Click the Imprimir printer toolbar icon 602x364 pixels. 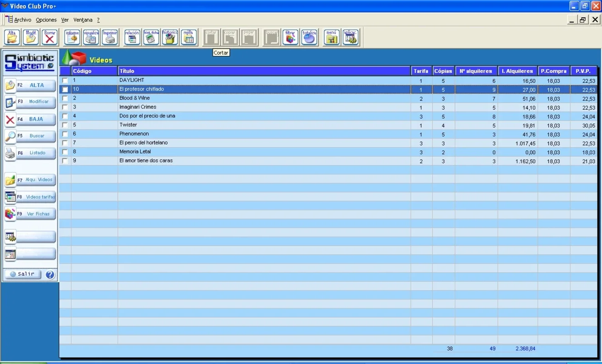point(110,37)
